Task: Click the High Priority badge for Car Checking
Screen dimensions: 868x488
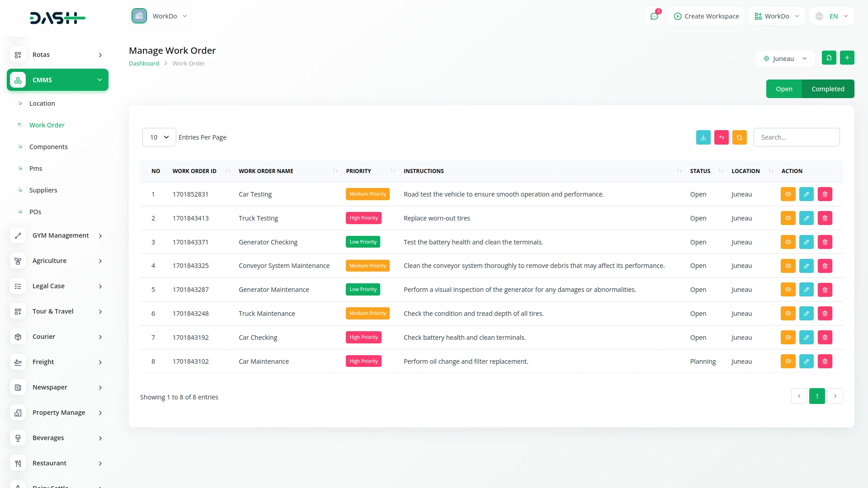Action: coord(363,338)
